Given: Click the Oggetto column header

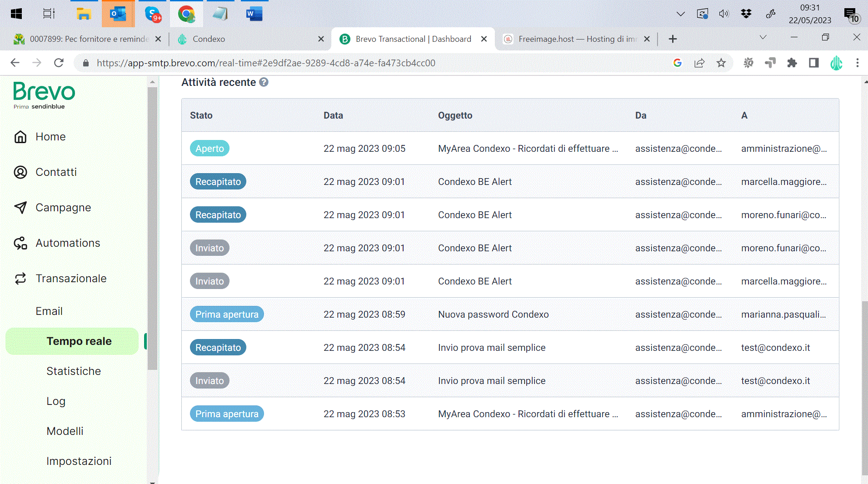Looking at the screenshot, I should click(455, 115).
